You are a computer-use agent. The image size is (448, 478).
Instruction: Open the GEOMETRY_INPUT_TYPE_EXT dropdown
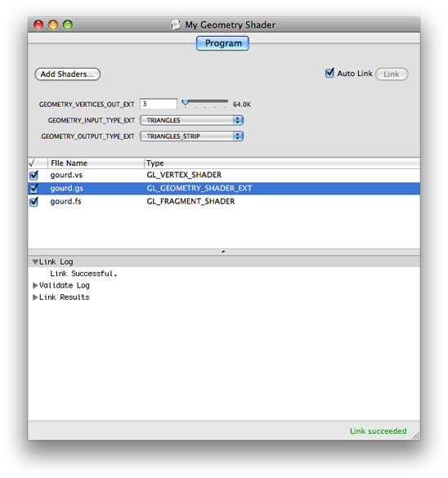point(191,120)
